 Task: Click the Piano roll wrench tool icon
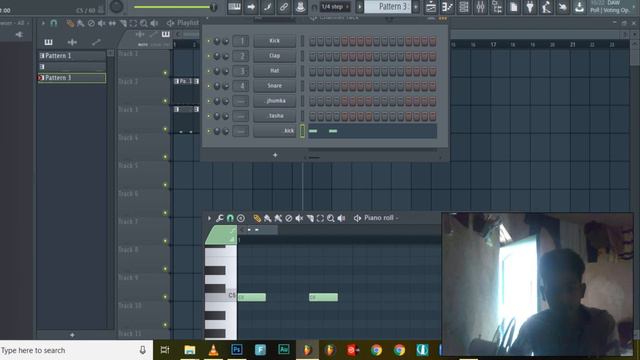pos(220,218)
